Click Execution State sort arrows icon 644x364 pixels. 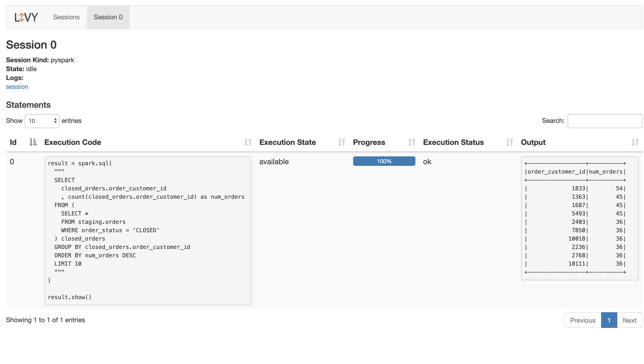(341, 142)
